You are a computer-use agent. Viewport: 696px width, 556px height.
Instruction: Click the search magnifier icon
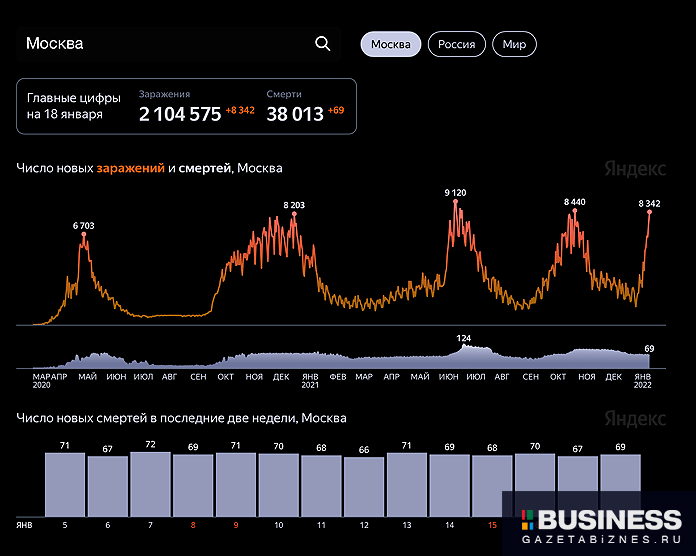point(322,44)
